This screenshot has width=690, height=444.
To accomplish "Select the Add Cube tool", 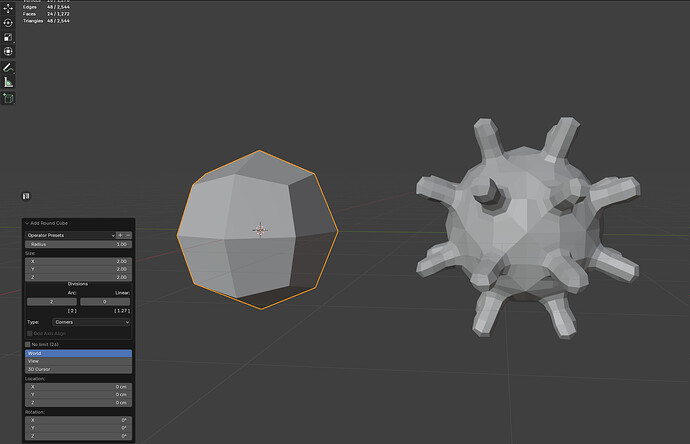I will coord(8,98).
